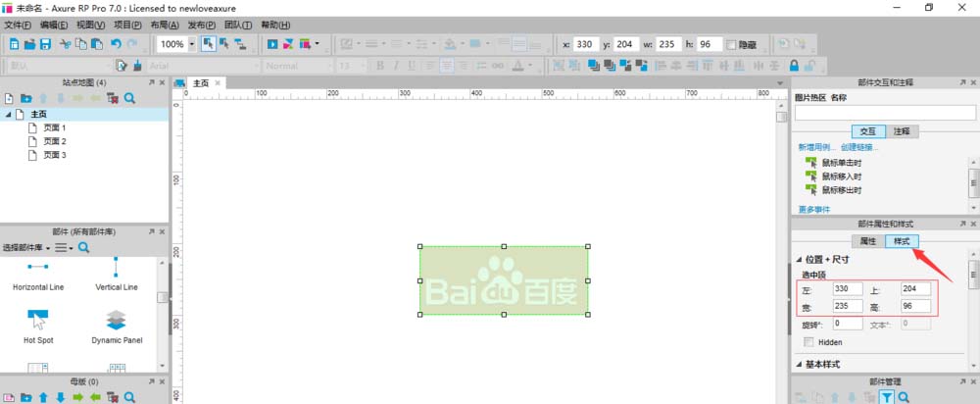Tick the 隐藏 checkbox in the toolbar
Image resolution: width=980 pixels, height=404 pixels.
(x=732, y=45)
